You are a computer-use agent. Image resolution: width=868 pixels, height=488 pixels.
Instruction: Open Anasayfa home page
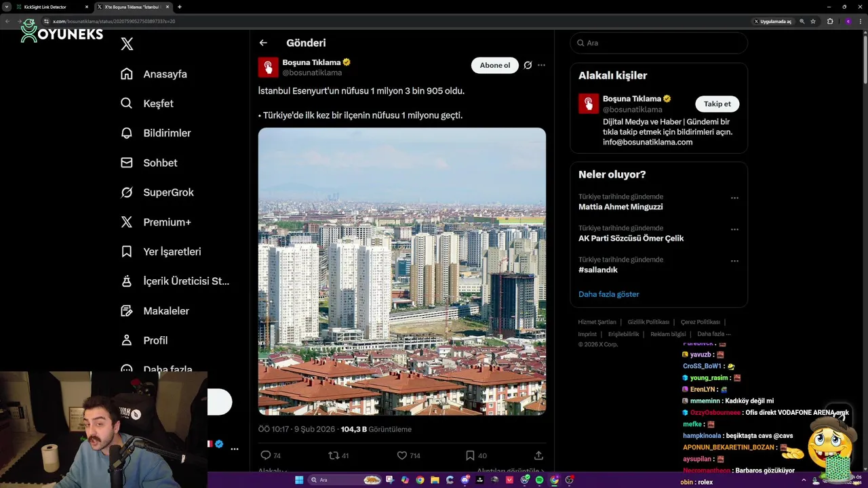[x=154, y=74]
